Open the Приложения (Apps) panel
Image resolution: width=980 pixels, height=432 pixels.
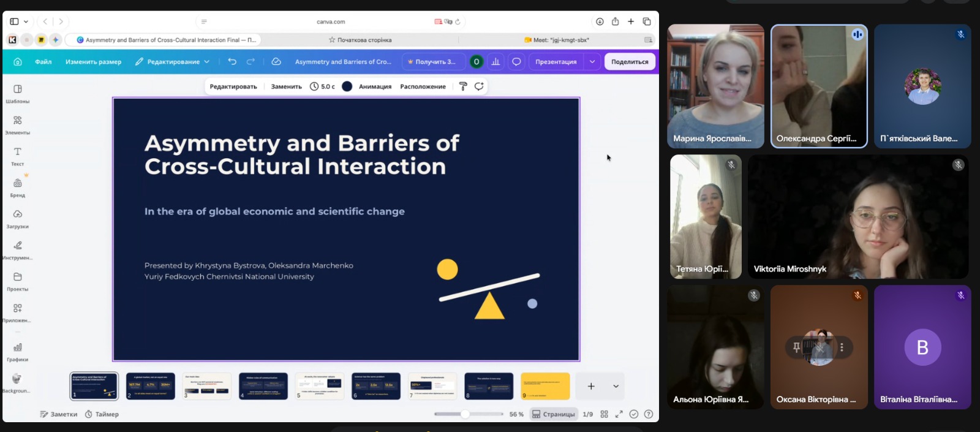coord(18,312)
